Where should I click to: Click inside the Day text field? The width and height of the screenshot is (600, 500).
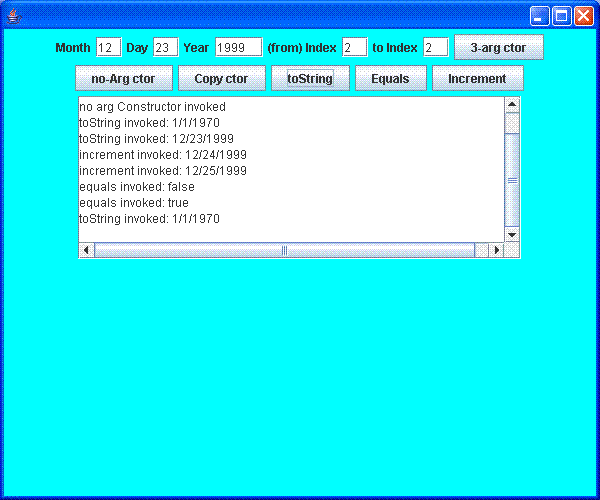click(165, 48)
